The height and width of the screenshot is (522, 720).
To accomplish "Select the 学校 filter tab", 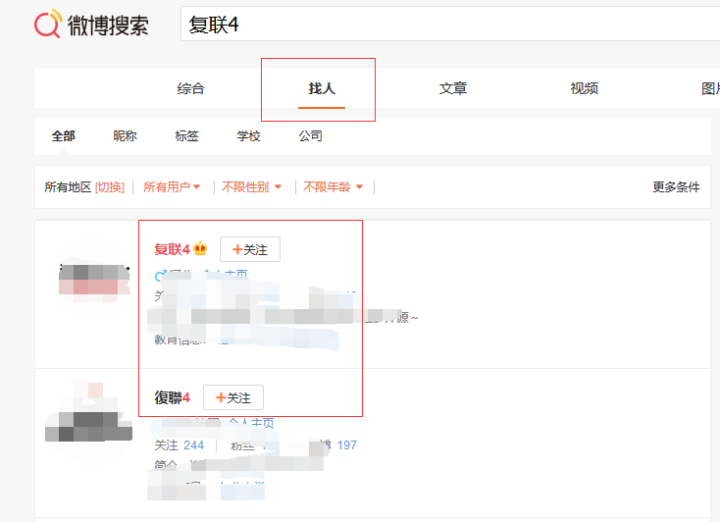I will pyautogui.click(x=248, y=136).
